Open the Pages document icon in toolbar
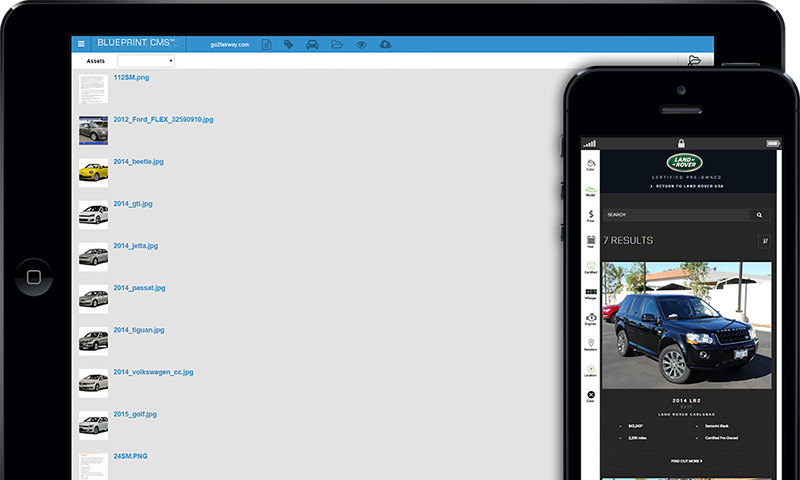The width and height of the screenshot is (800, 480). point(266,44)
